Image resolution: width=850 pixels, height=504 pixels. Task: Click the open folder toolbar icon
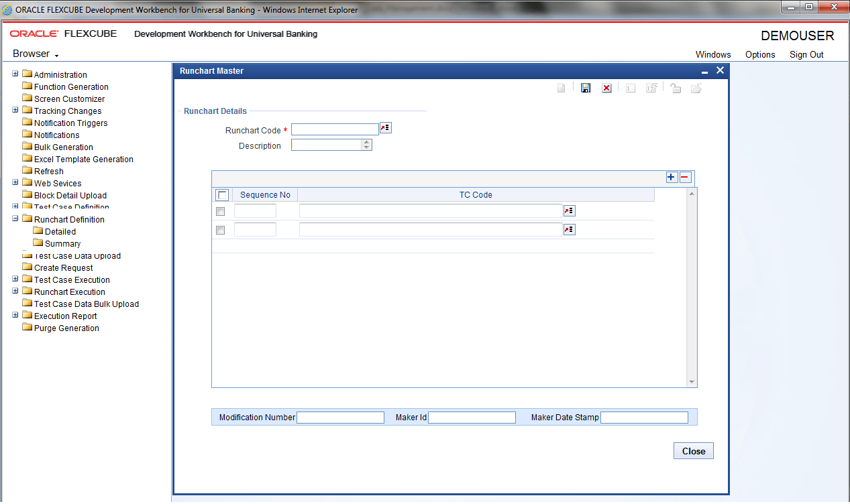[x=696, y=88]
